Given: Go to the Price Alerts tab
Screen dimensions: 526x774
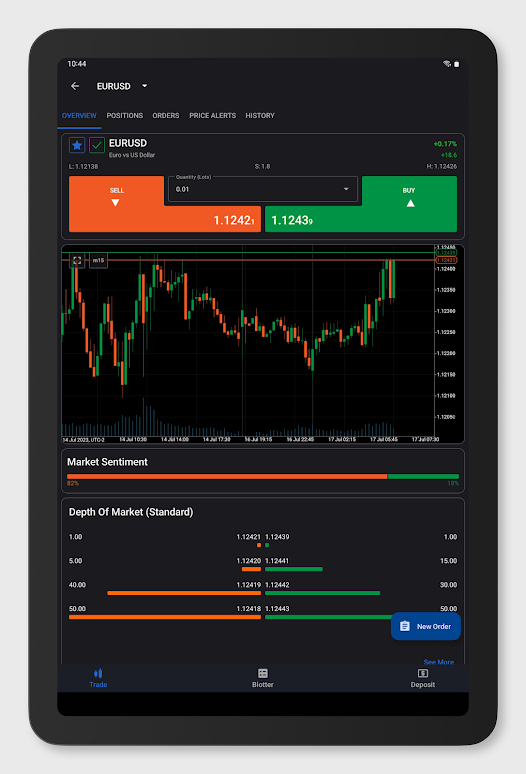Looking at the screenshot, I should (x=213, y=116).
